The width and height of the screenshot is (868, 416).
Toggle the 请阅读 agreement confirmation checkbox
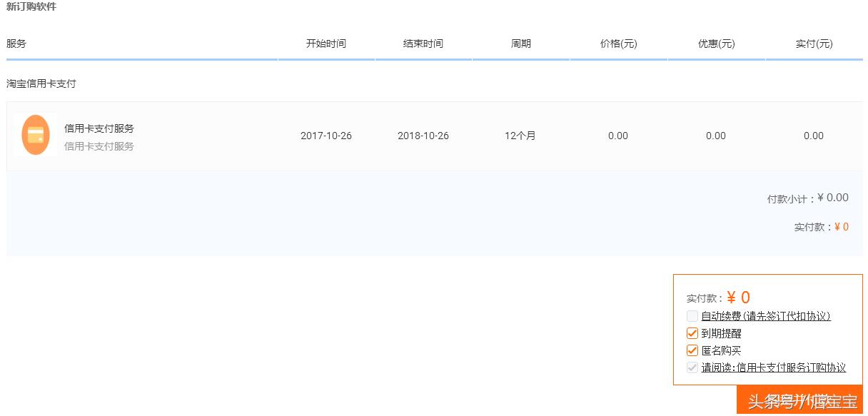click(692, 367)
